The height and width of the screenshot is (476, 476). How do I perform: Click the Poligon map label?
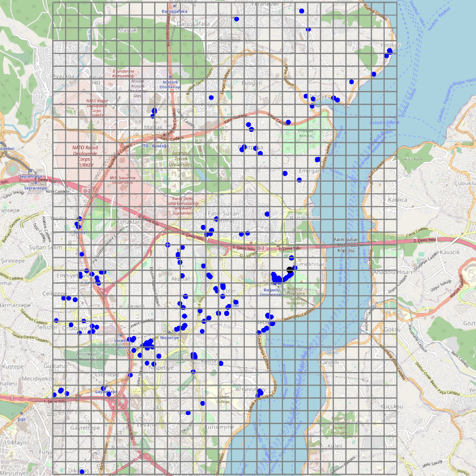[252, 83]
